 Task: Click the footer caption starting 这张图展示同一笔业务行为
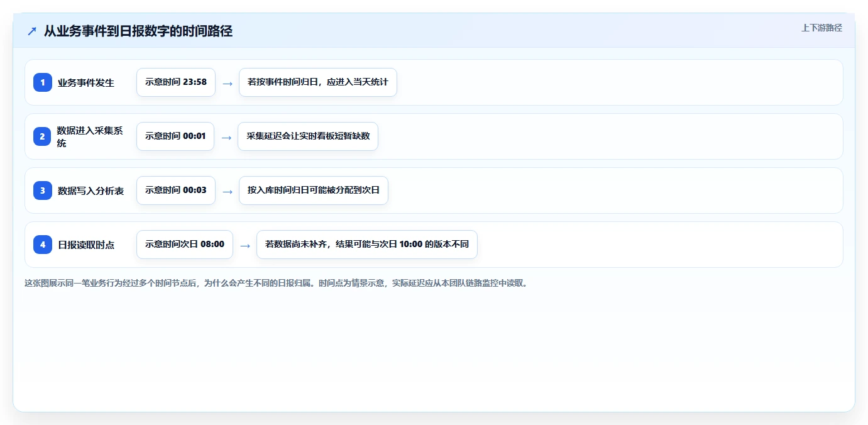(x=277, y=283)
